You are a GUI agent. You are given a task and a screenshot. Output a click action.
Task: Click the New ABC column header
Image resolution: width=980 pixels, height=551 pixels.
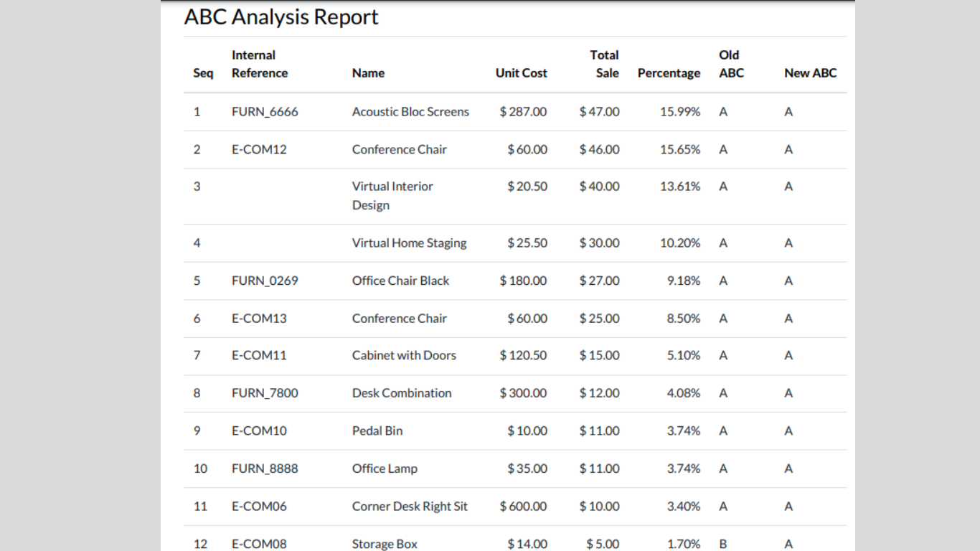[810, 73]
